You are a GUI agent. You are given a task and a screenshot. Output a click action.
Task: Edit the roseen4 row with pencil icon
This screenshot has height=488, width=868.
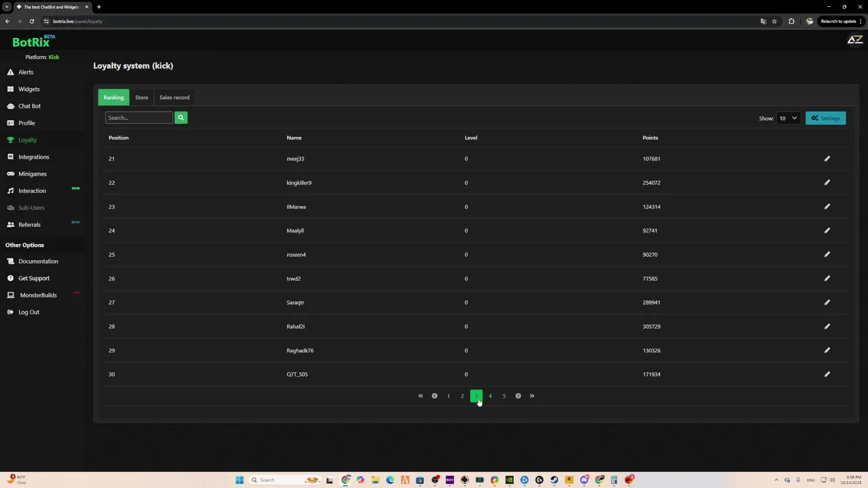pos(827,254)
